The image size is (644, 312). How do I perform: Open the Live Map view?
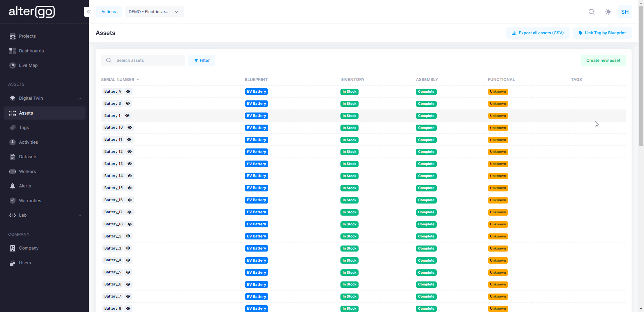tap(28, 65)
